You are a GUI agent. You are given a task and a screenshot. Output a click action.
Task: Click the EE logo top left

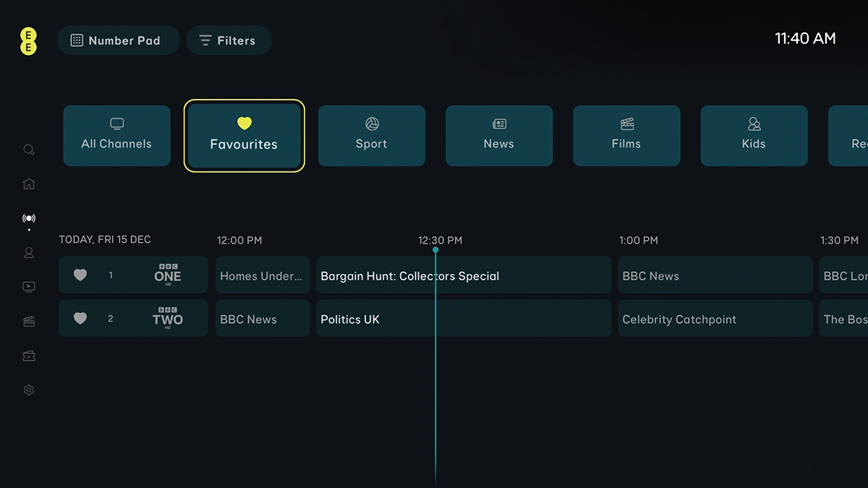point(27,41)
